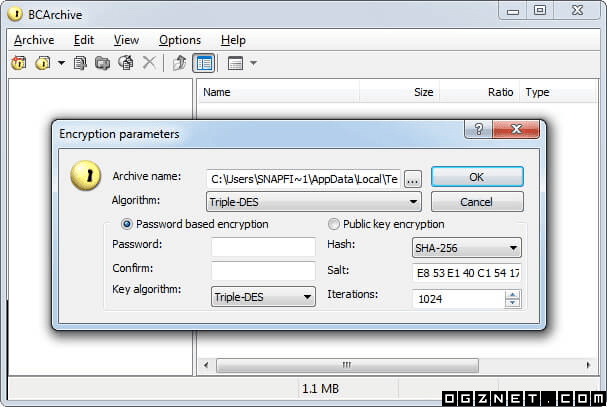Click the add folder toolbar icon

[x=103, y=63]
